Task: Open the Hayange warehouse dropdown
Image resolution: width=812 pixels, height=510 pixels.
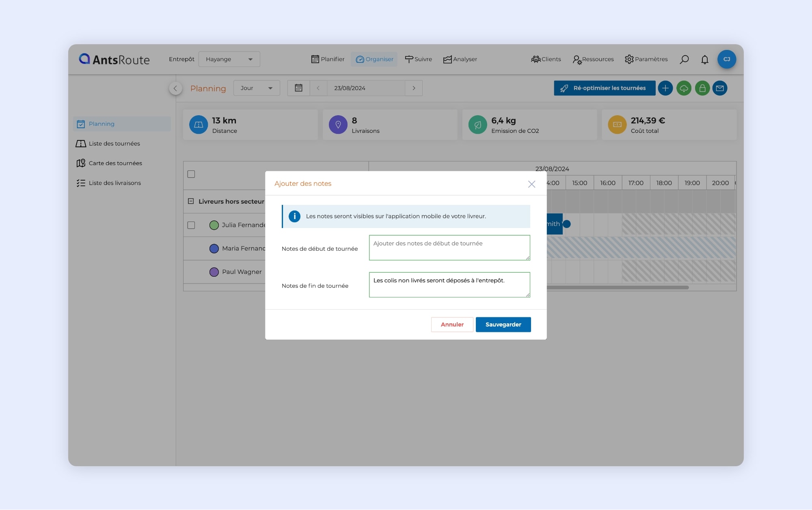Action: [x=229, y=59]
